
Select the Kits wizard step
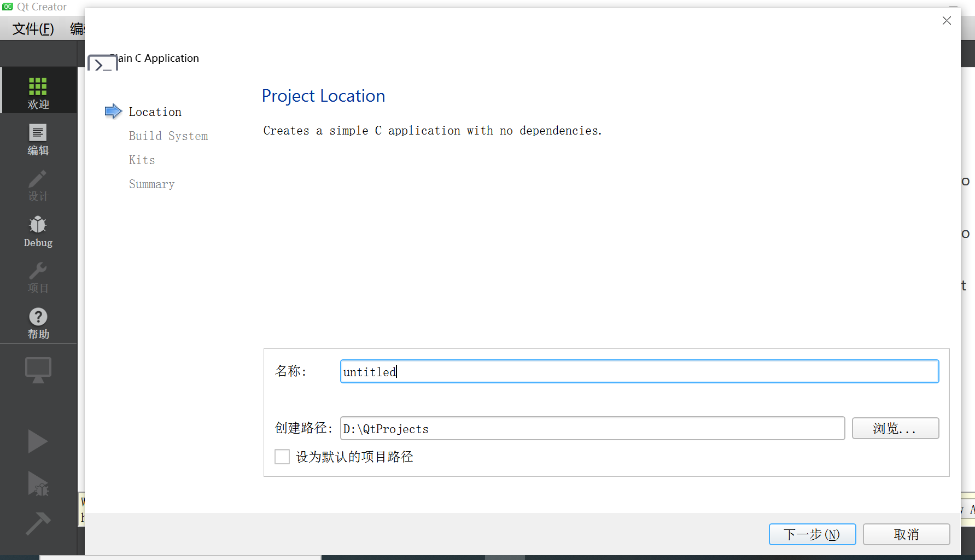click(x=142, y=160)
